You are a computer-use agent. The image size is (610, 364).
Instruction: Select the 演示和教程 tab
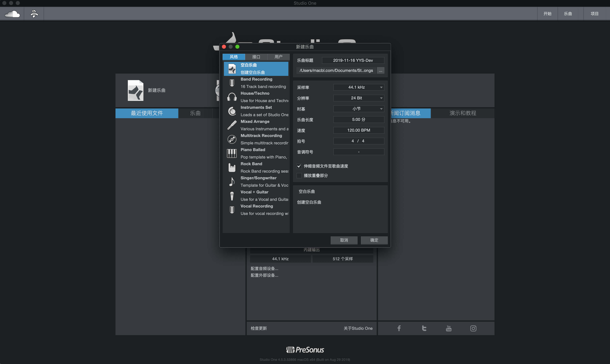coord(463,113)
